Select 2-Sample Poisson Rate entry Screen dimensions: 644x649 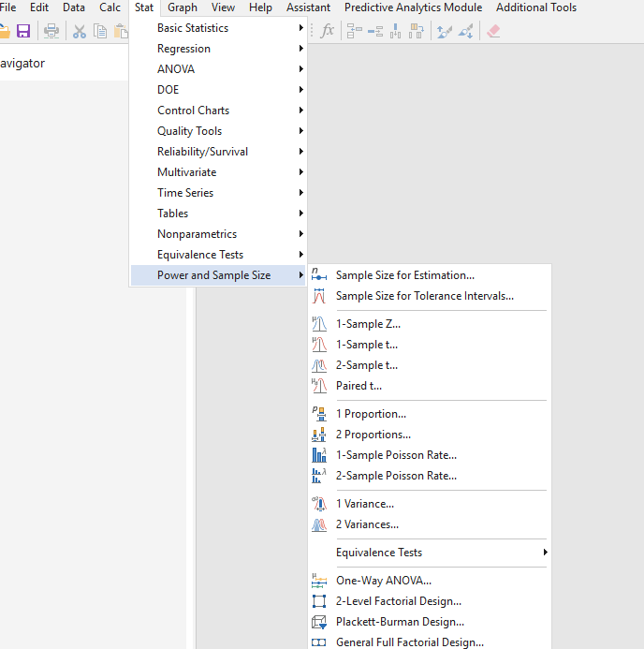tap(430, 476)
